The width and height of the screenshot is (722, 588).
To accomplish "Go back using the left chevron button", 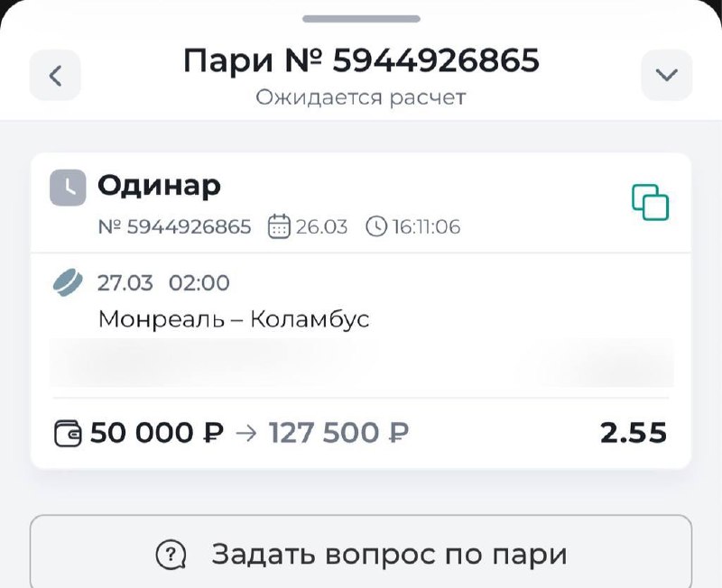I will point(55,75).
